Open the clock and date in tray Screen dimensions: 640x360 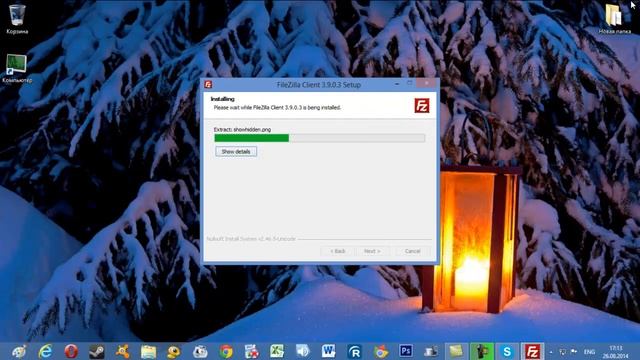616,352
